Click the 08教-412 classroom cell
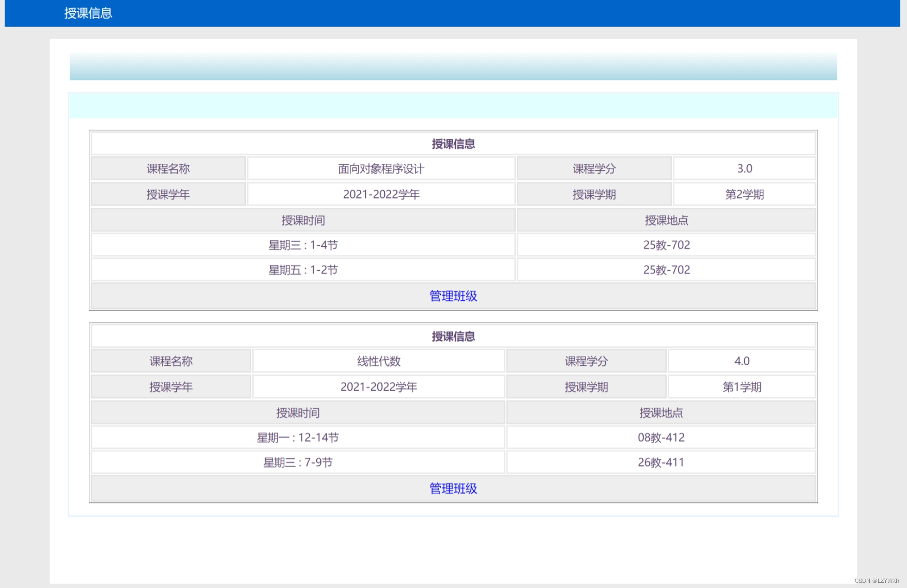The width and height of the screenshot is (907, 588). coord(661,437)
